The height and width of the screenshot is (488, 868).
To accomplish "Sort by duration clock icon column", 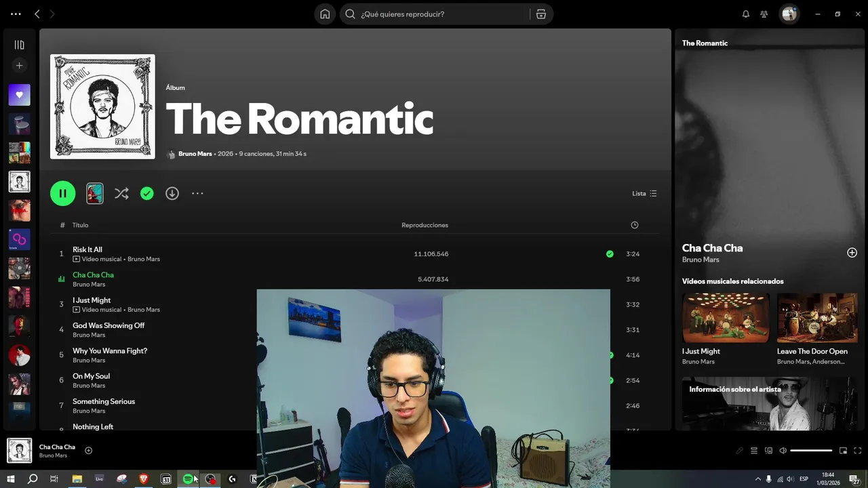I will click(634, 225).
